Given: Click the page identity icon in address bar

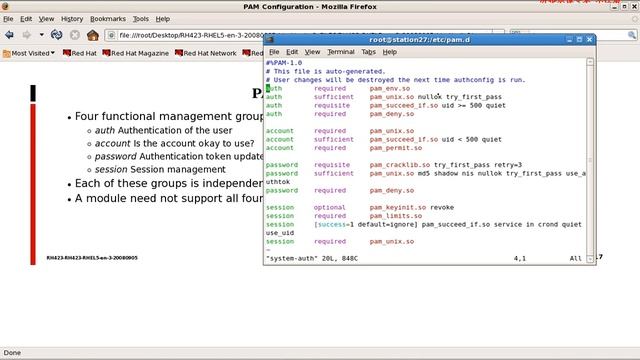Looking at the screenshot, I should (111, 36).
